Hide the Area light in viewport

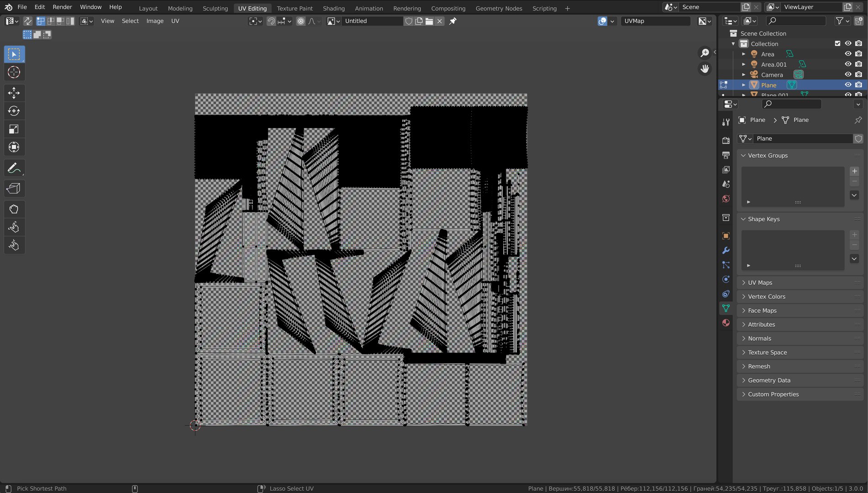(848, 54)
